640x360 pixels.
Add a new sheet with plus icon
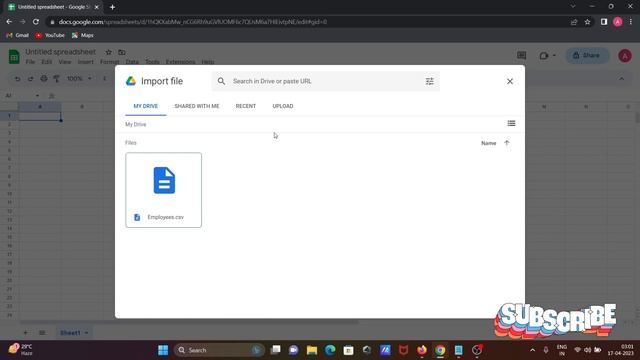point(25,333)
